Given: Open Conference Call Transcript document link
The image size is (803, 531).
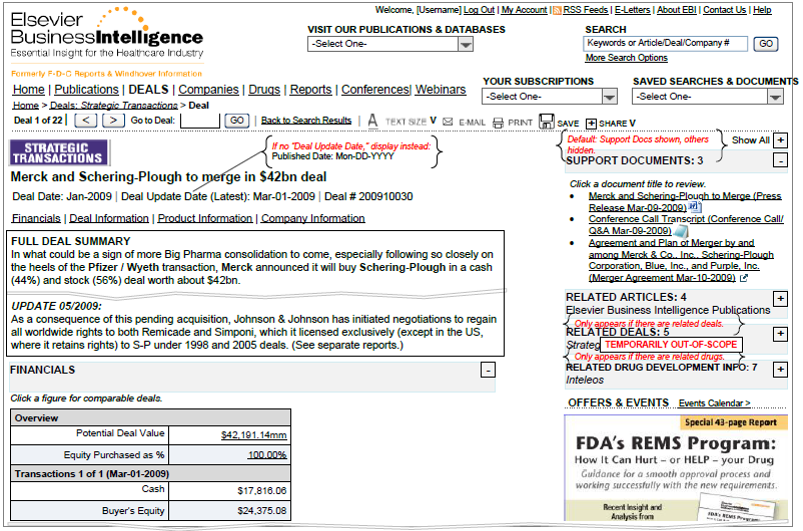Looking at the screenshot, I should [x=686, y=225].
